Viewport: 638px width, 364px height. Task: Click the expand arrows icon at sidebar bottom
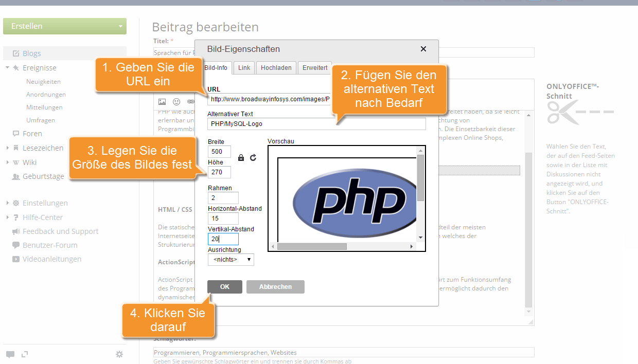pyautogui.click(x=24, y=354)
